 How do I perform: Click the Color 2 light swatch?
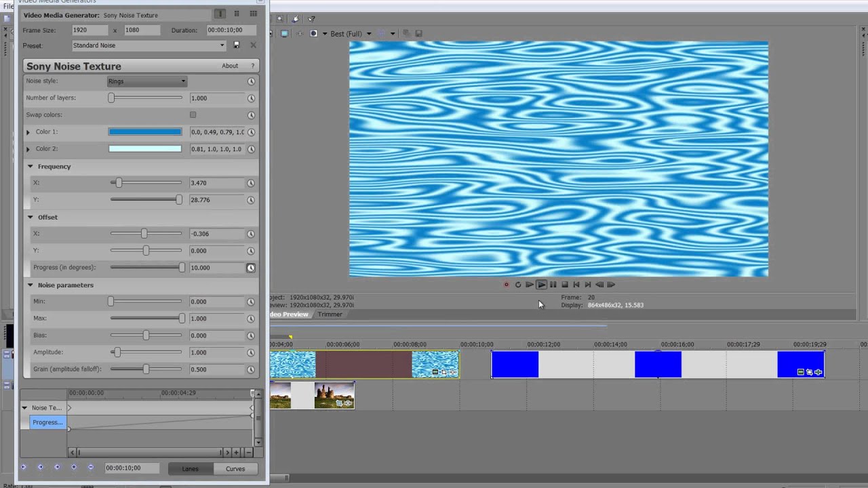coord(145,149)
